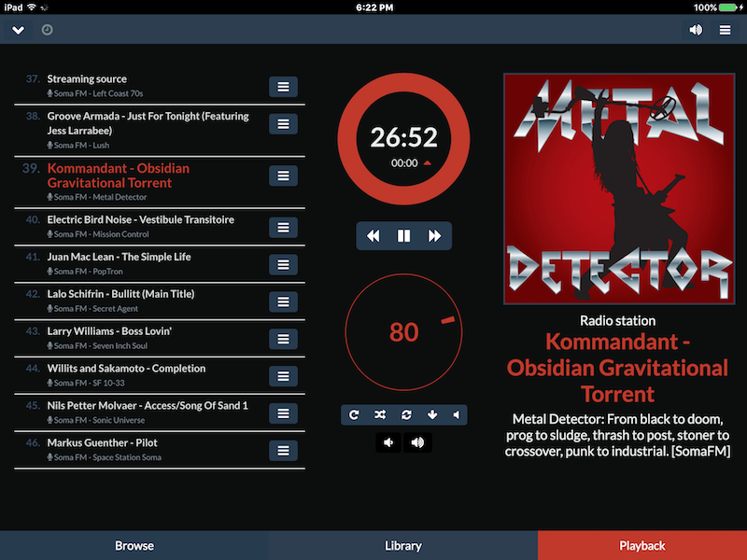Open options menu for Markus Guenther - Pilot
Viewport: 747px width, 560px height.
pos(282,450)
